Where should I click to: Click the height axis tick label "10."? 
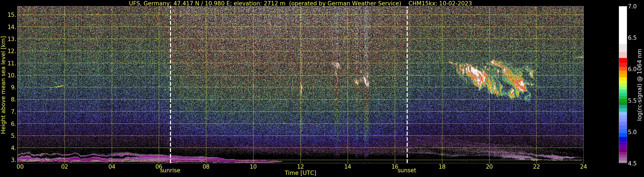click(12, 75)
